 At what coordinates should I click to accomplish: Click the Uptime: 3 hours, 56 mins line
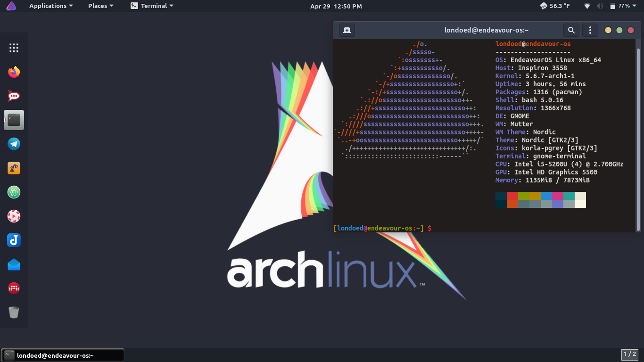541,84
